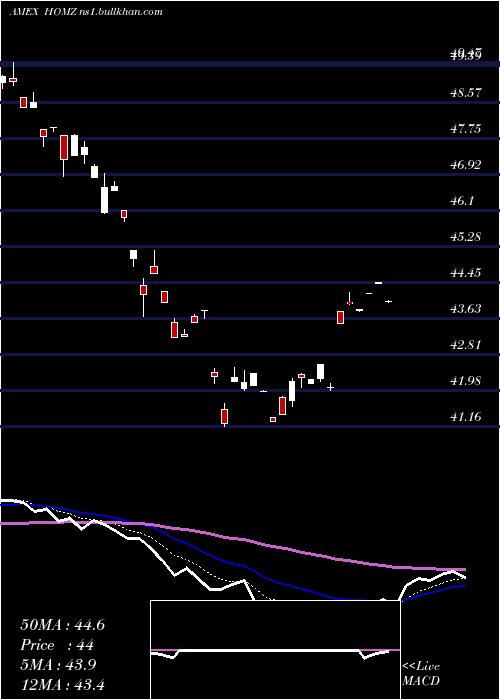Image resolution: width=500 pixels, height=700 pixels.
Task: Click the <<Live MACD label
Action: 421,674
